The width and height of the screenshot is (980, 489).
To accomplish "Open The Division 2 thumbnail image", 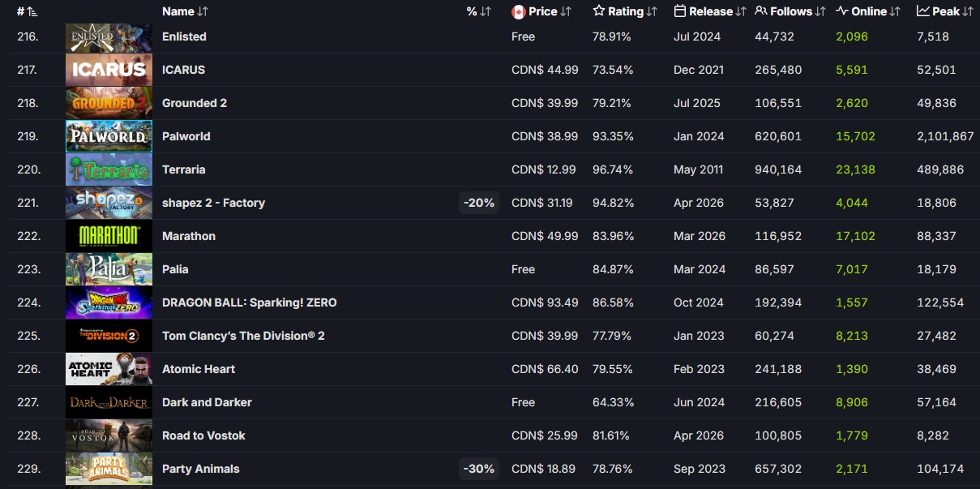I will [109, 336].
